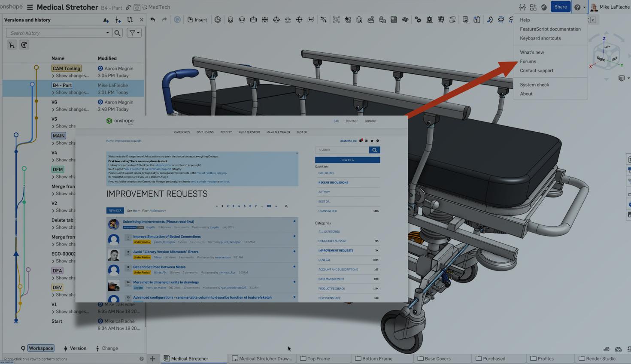Click the Insert toolbar button
This screenshot has width=631, height=364.
pos(197,20)
